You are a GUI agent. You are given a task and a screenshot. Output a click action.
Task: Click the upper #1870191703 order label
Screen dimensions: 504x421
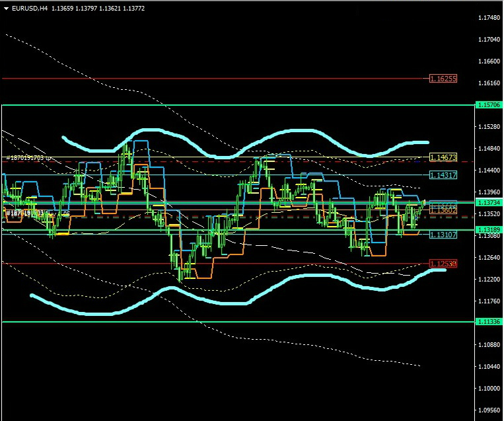(26, 159)
